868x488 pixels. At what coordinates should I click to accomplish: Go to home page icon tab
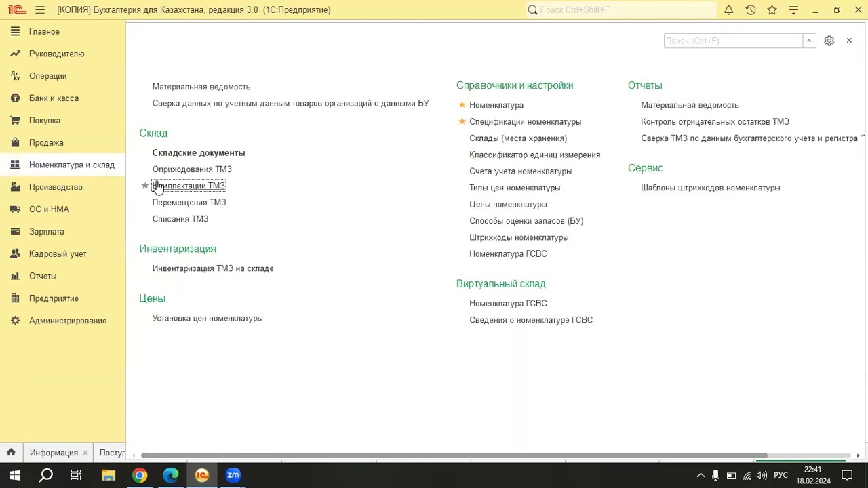[x=11, y=453]
